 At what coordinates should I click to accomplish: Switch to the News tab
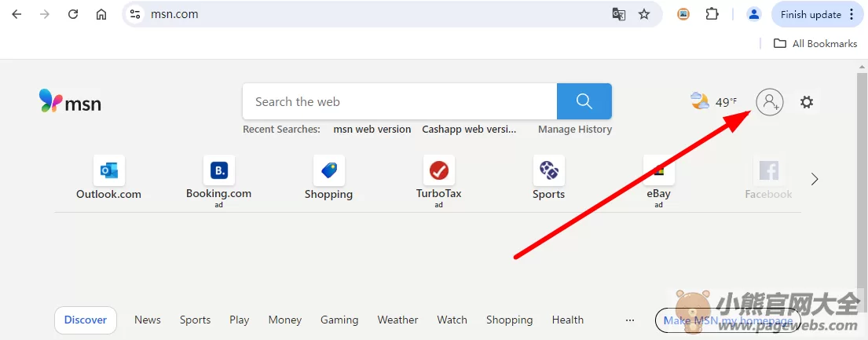click(x=147, y=320)
